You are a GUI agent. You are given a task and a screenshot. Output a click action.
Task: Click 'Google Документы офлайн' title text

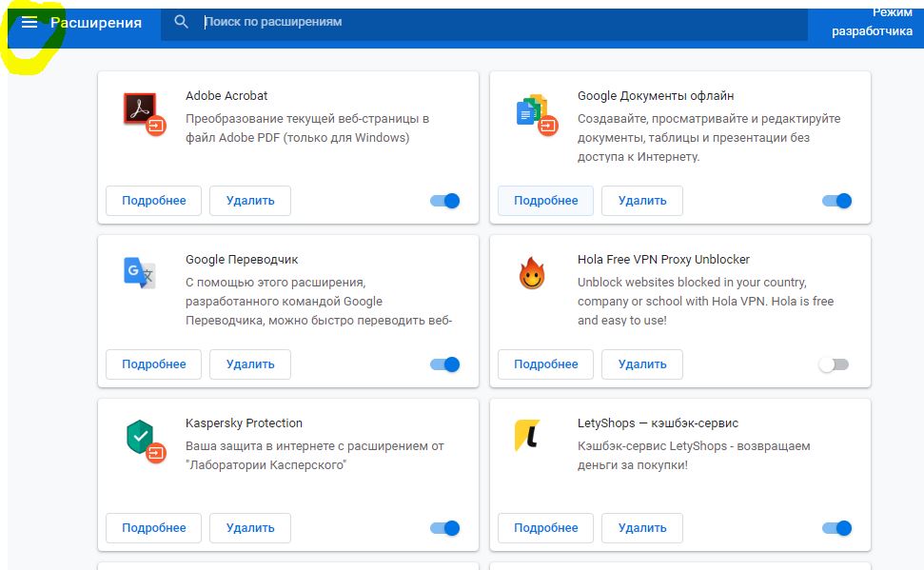pyautogui.click(x=656, y=95)
